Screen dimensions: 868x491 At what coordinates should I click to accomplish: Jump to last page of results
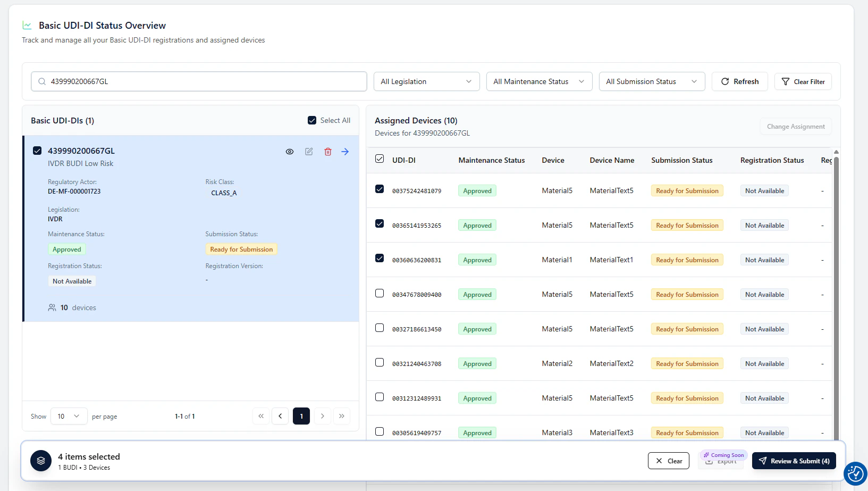pos(342,416)
